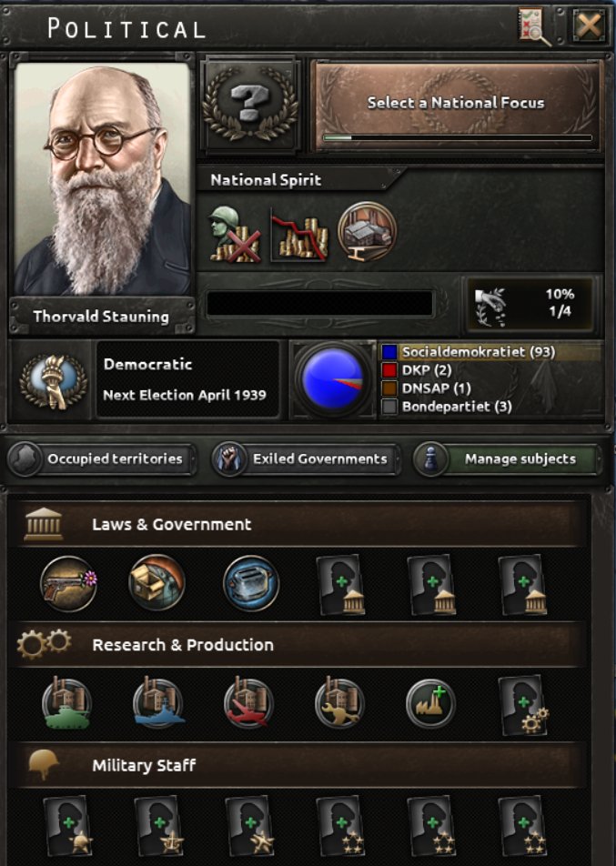
Task: Choose the tank designer slot
Action: pyautogui.click(x=66, y=704)
